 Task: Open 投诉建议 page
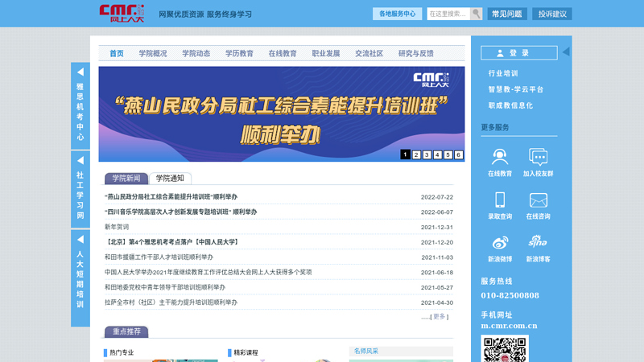point(552,14)
